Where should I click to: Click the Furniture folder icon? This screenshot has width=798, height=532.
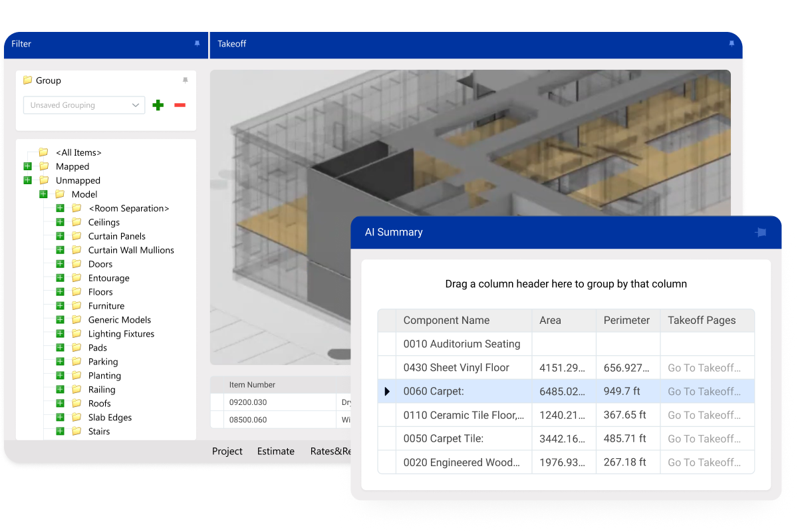[x=76, y=306]
